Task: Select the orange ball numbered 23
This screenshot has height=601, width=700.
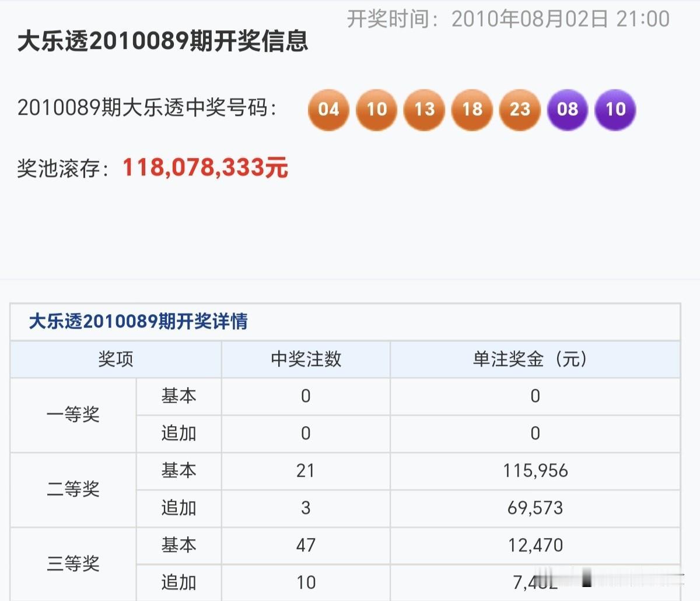Action: [520, 110]
